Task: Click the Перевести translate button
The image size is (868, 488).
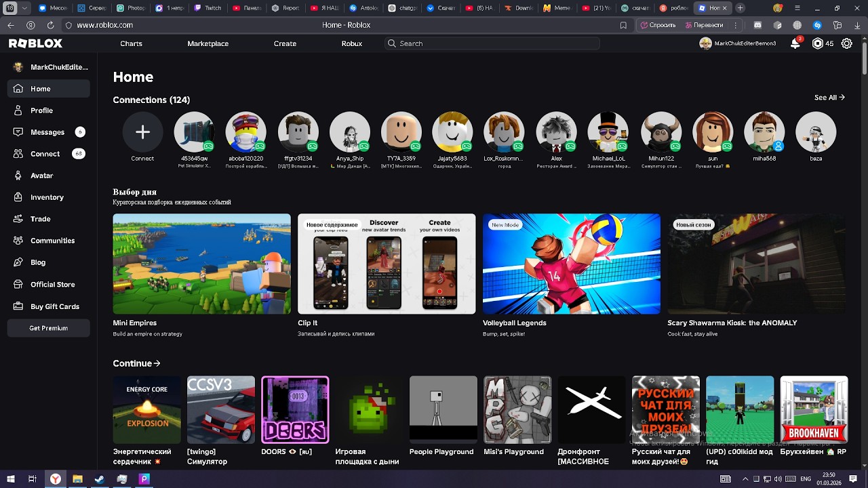Action: pyautogui.click(x=705, y=25)
